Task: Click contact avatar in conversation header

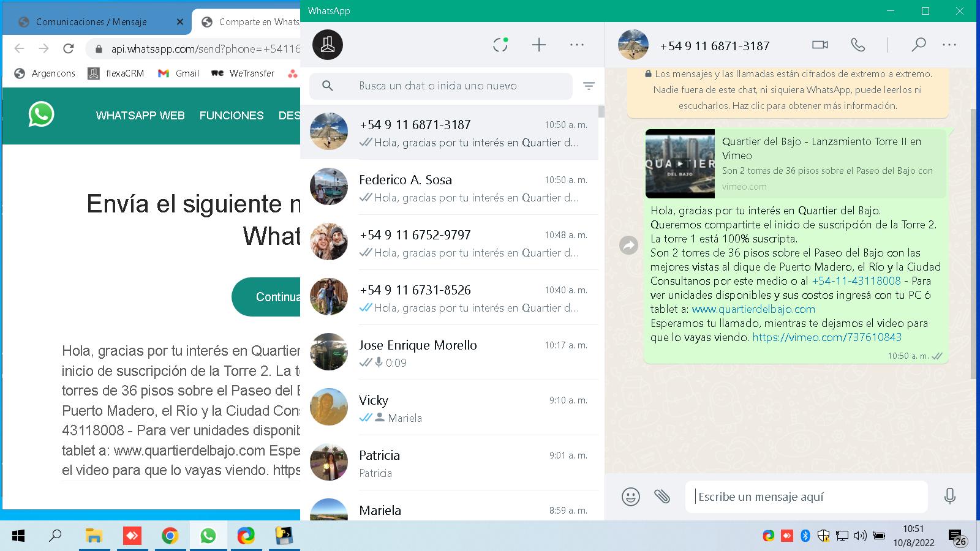Action: pos(633,45)
